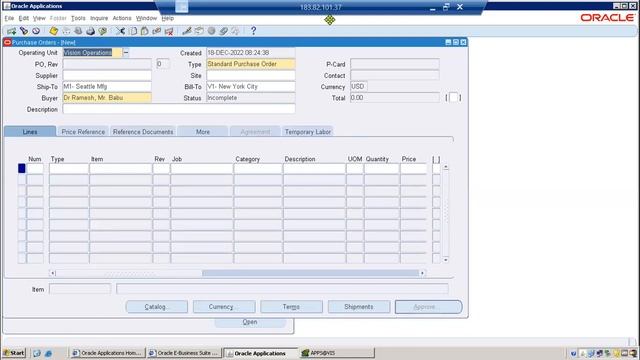Open the Window menu
The height and width of the screenshot is (360, 640).
click(147, 18)
